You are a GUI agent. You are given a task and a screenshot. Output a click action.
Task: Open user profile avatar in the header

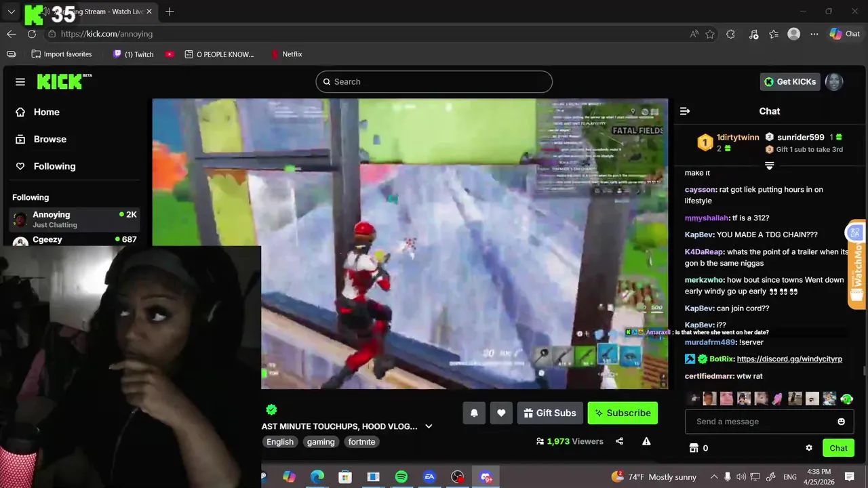point(834,82)
